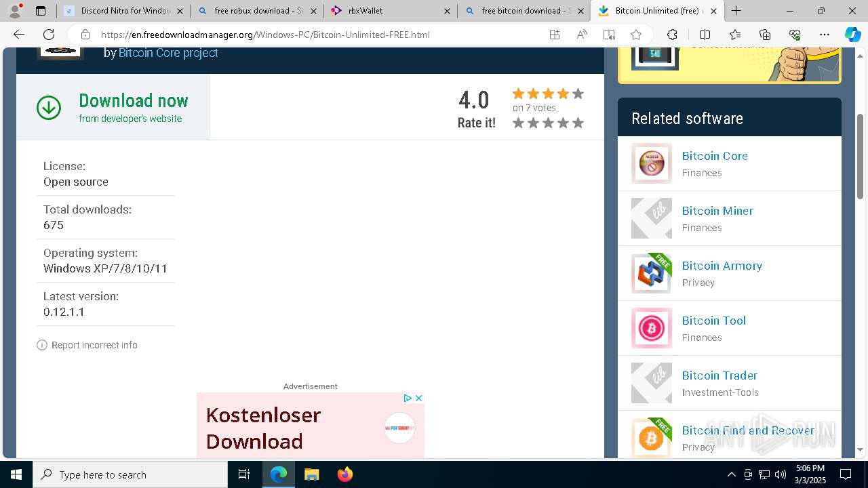Launch Firefox from the taskbar
This screenshot has width=868, height=488.
click(344, 474)
